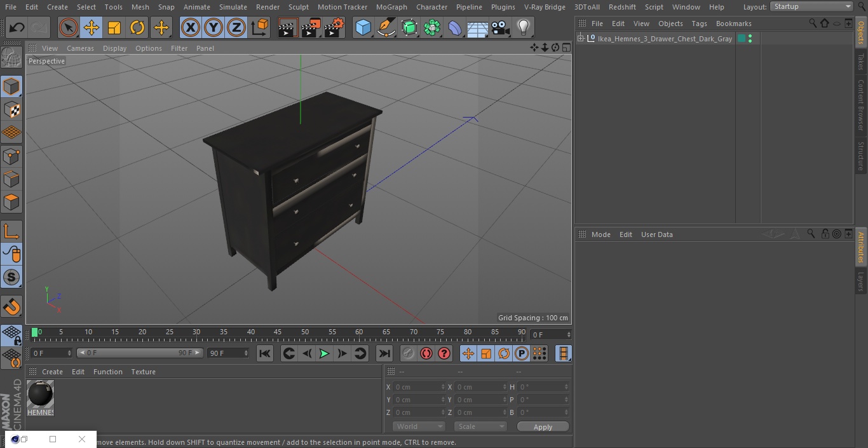
Task: Play the animation forward
Action: point(324,353)
